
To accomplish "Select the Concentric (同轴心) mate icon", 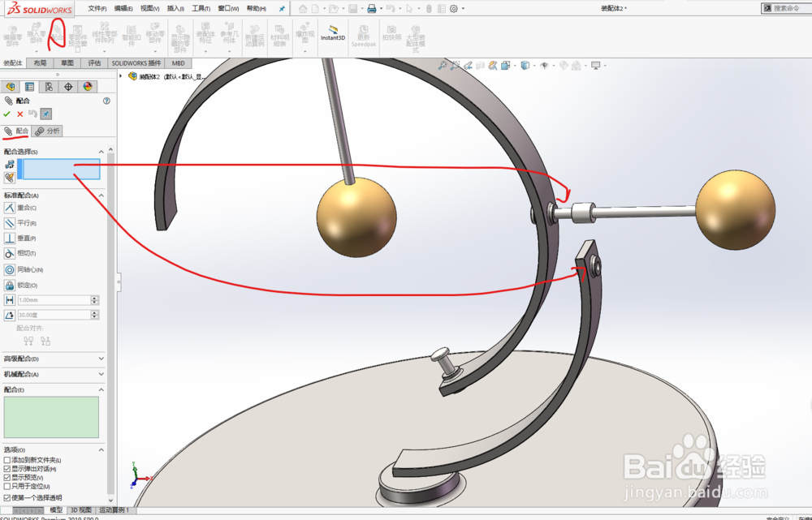I will [x=9, y=269].
